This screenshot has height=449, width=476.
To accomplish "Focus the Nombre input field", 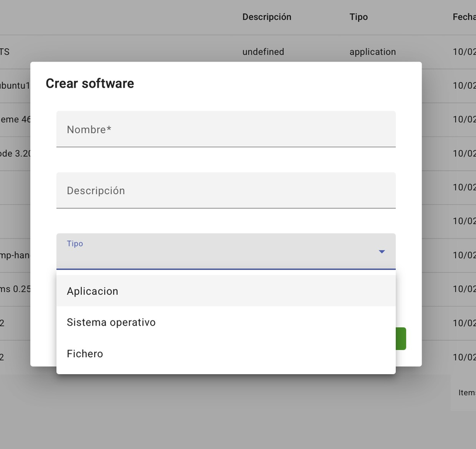I will click(x=226, y=129).
